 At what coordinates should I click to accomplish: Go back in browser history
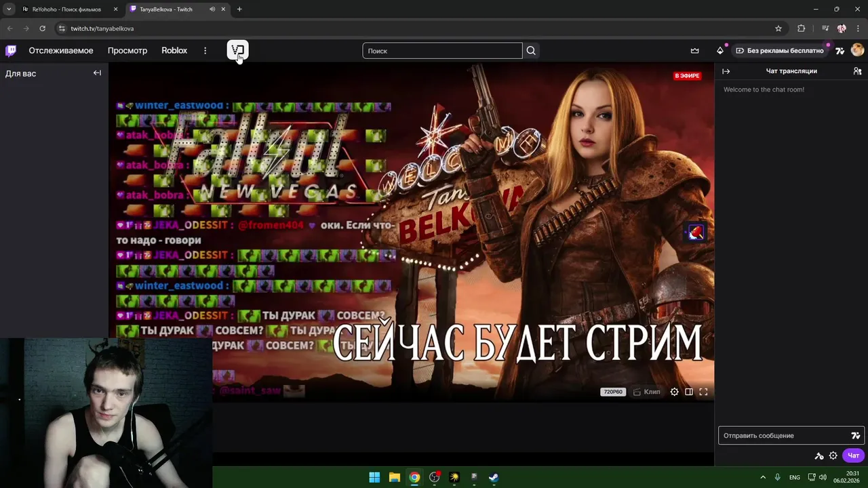9,28
